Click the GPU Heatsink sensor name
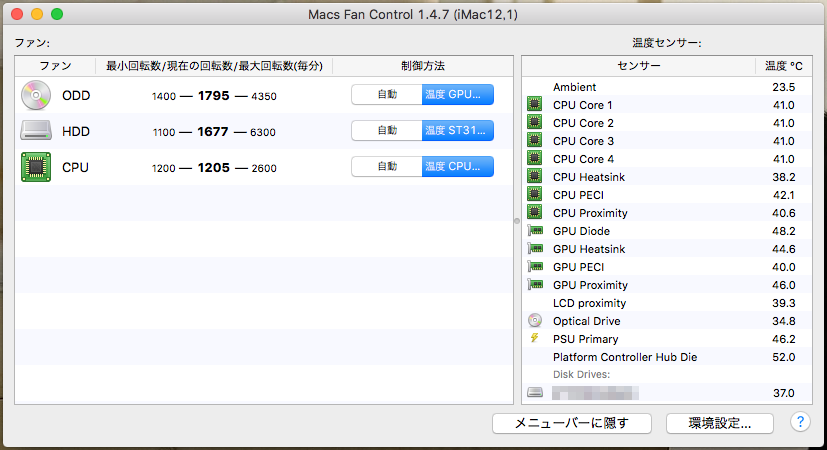The width and height of the screenshot is (827, 450). click(x=589, y=249)
